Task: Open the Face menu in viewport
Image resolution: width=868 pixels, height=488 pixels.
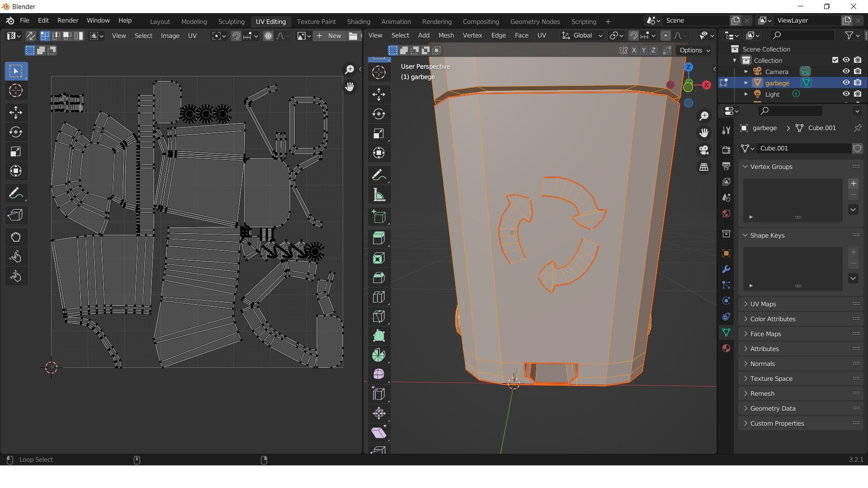Action: (x=521, y=35)
